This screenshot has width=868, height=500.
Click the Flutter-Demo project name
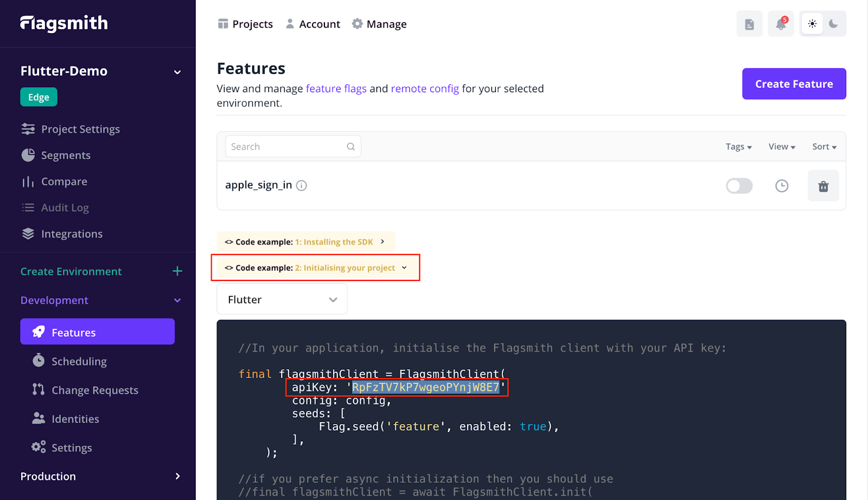coord(64,71)
